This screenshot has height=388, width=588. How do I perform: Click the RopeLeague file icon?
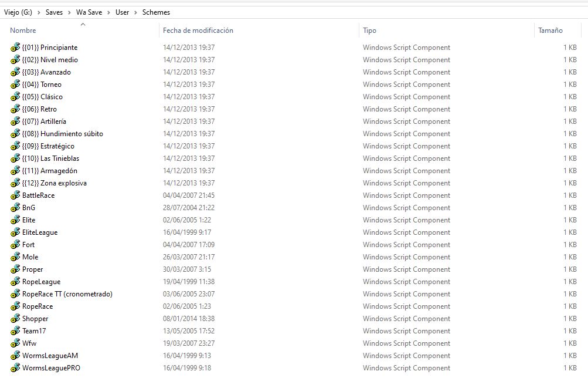coord(15,282)
